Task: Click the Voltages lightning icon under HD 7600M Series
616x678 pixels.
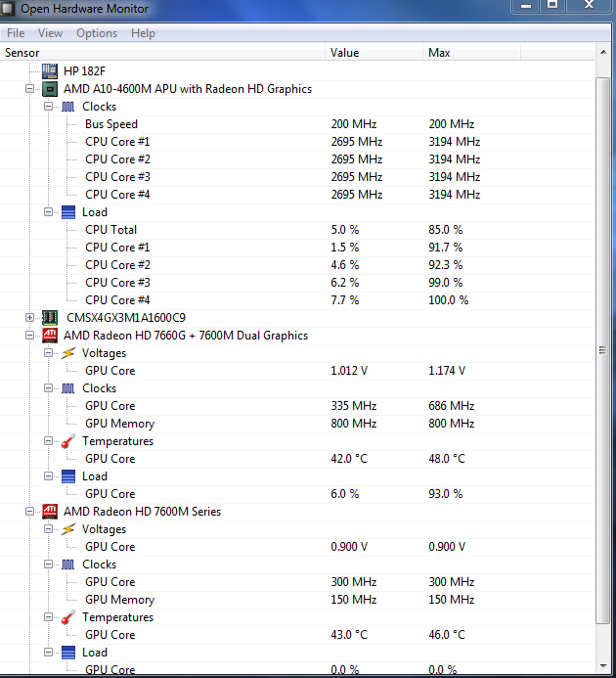Action: click(68, 529)
